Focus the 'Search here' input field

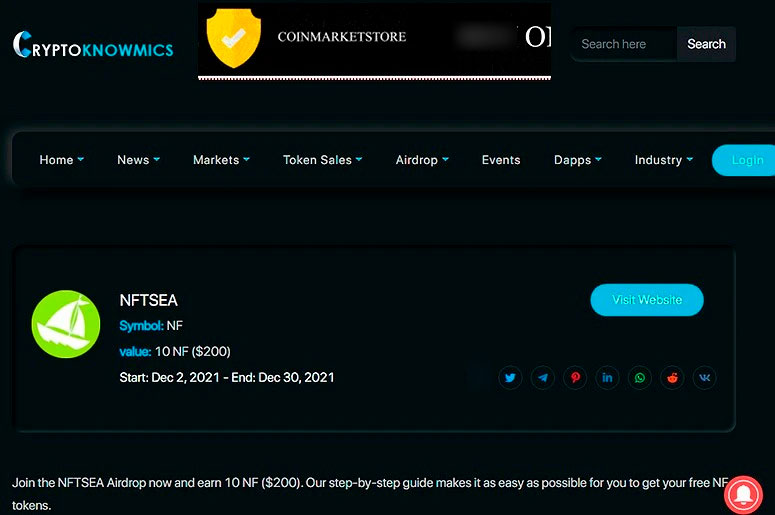[x=624, y=44]
